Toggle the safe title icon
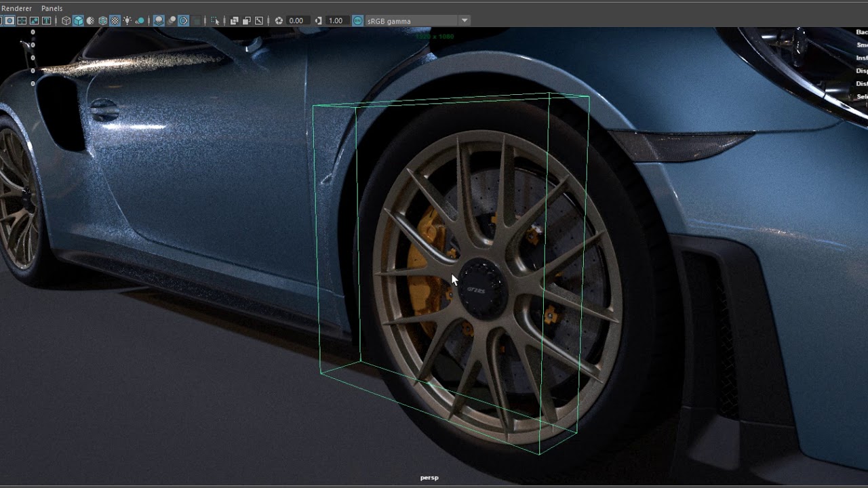868x488 pixels. coord(46,21)
